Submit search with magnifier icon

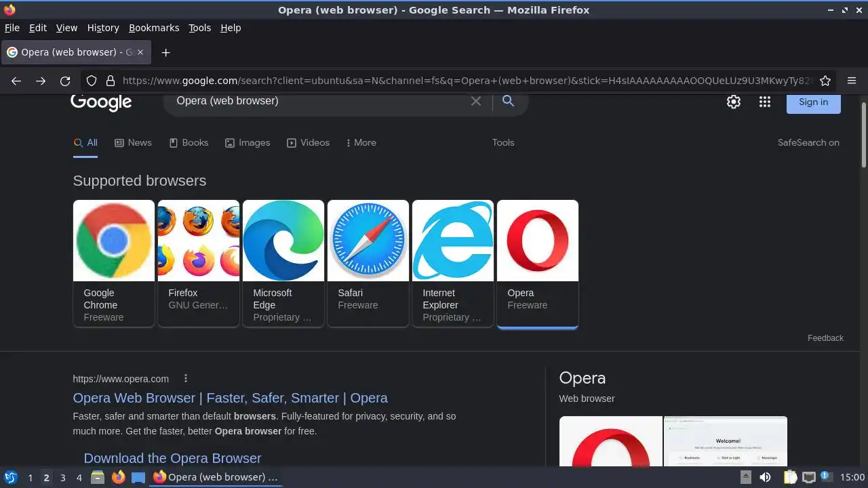click(x=508, y=101)
